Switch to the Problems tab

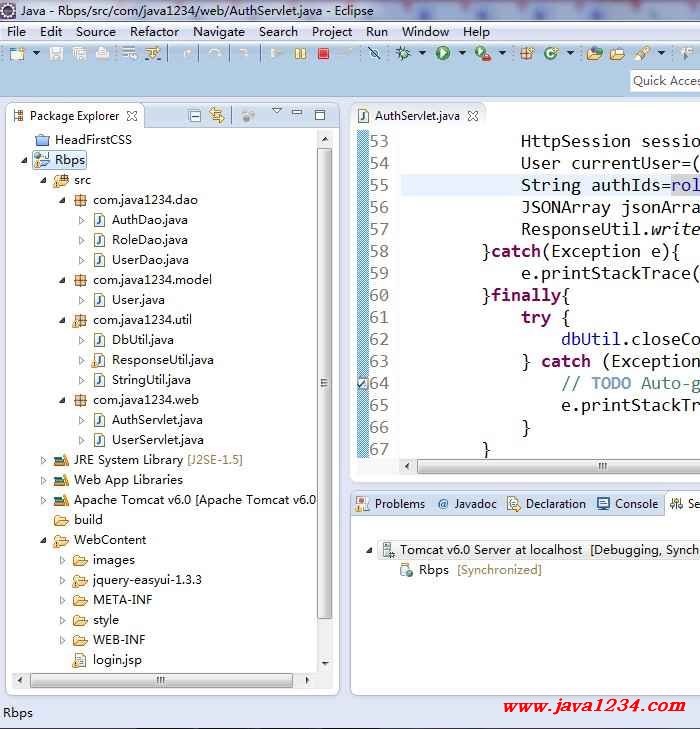click(390, 504)
